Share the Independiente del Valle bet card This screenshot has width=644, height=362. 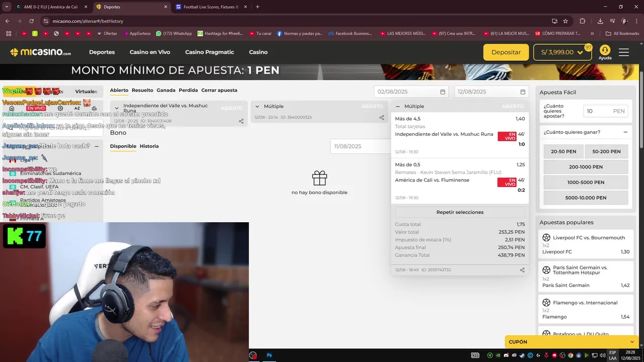tap(241, 121)
